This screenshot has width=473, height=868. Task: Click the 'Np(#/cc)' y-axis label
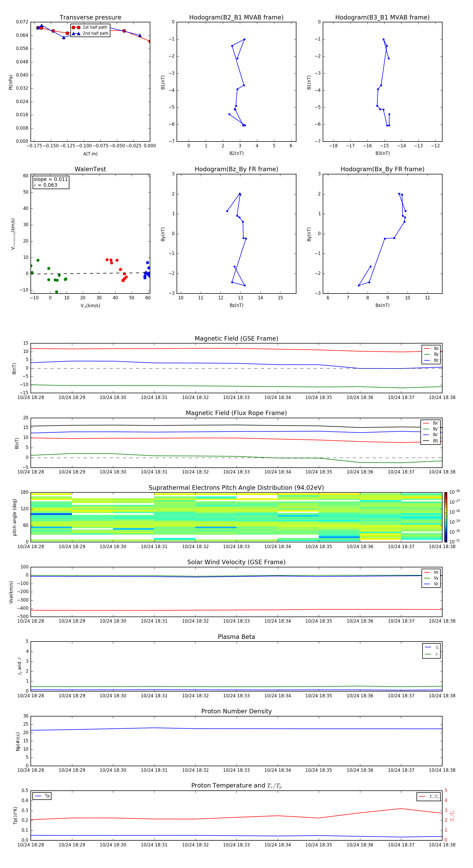(18, 741)
